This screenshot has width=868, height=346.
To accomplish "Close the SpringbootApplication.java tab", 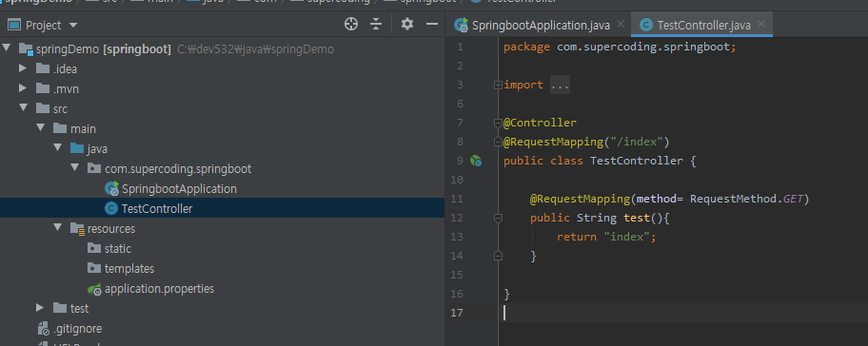I will (x=621, y=25).
